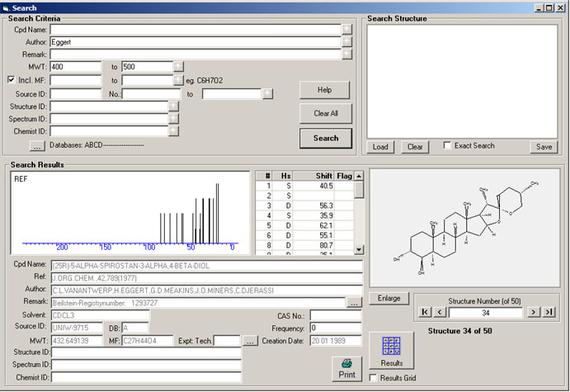Open the database selector ellipsis button

coord(37,146)
